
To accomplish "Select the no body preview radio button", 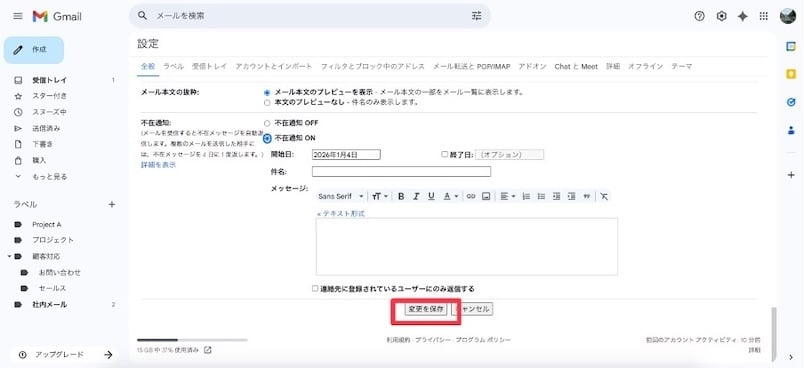I will [x=267, y=103].
